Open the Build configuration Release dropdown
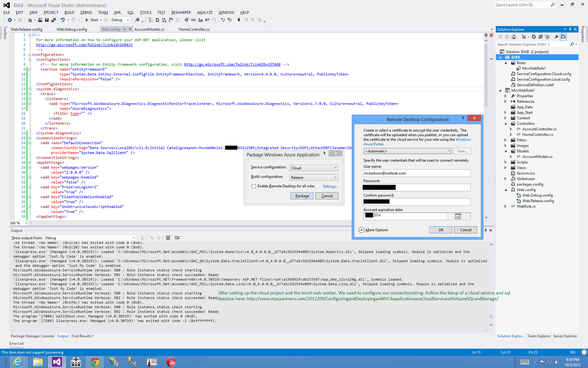Viewport: 588px width, 368px height. [314, 177]
